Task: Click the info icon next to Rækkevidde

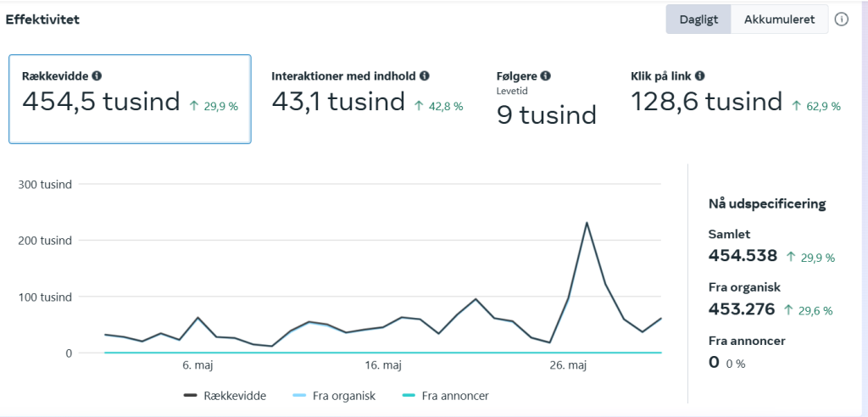Action: point(97,76)
